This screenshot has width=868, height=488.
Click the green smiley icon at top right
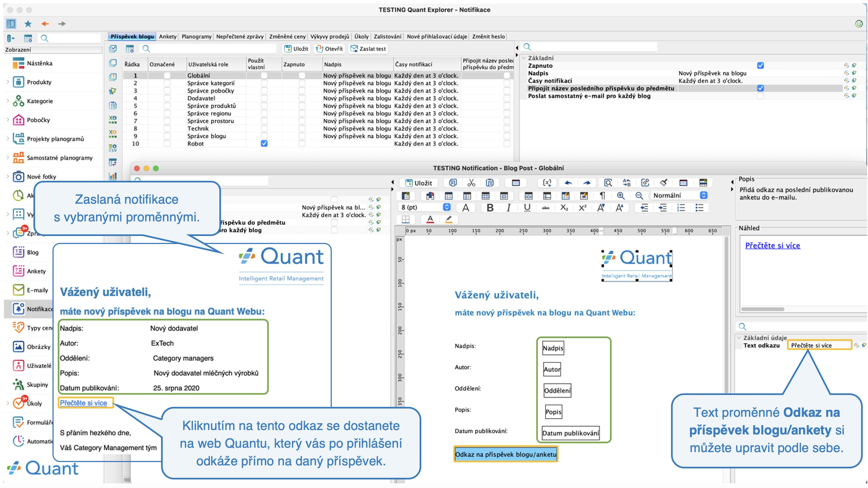point(859,23)
